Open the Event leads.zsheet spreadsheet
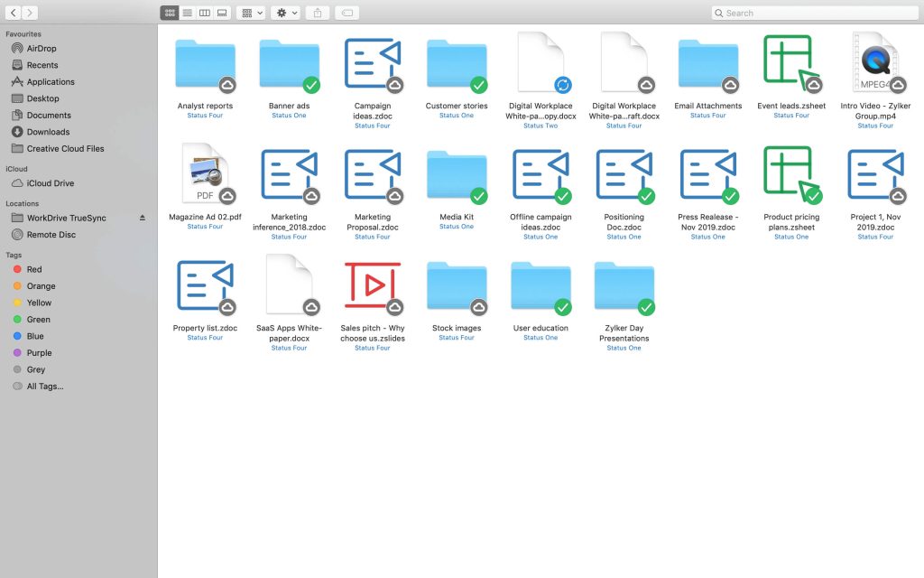 (x=790, y=64)
